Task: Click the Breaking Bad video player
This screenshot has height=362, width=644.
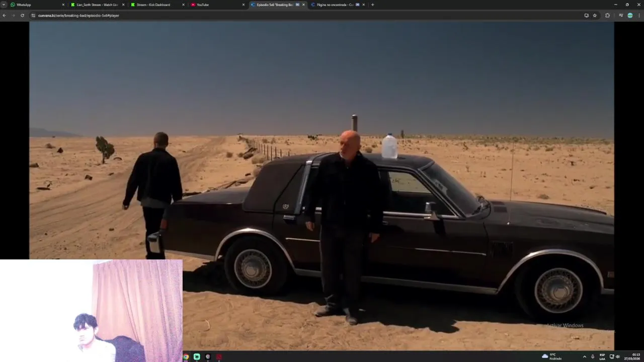Action: pyautogui.click(x=321, y=186)
